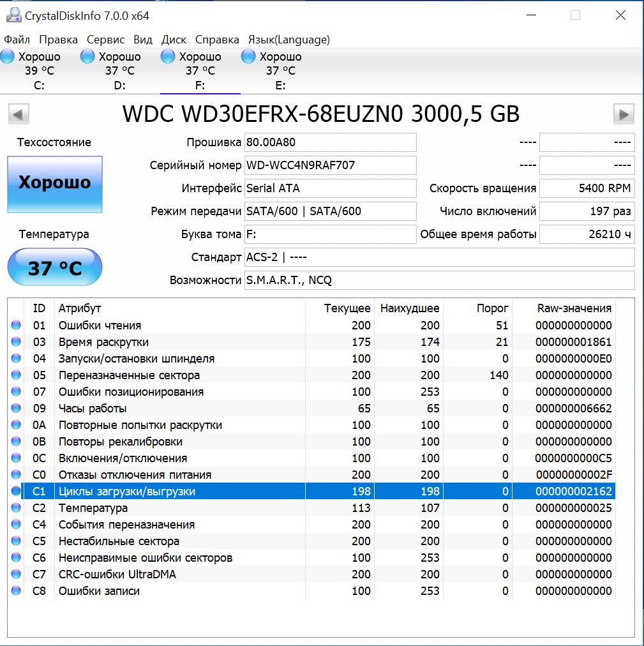
Task: Click the Прошивка firmware value field
Action: tap(330, 142)
